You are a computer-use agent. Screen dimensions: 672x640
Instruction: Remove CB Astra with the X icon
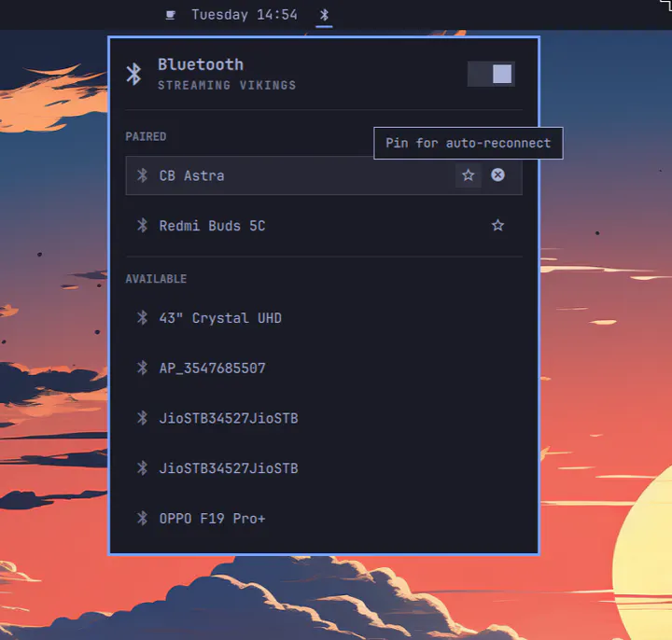(497, 174)
